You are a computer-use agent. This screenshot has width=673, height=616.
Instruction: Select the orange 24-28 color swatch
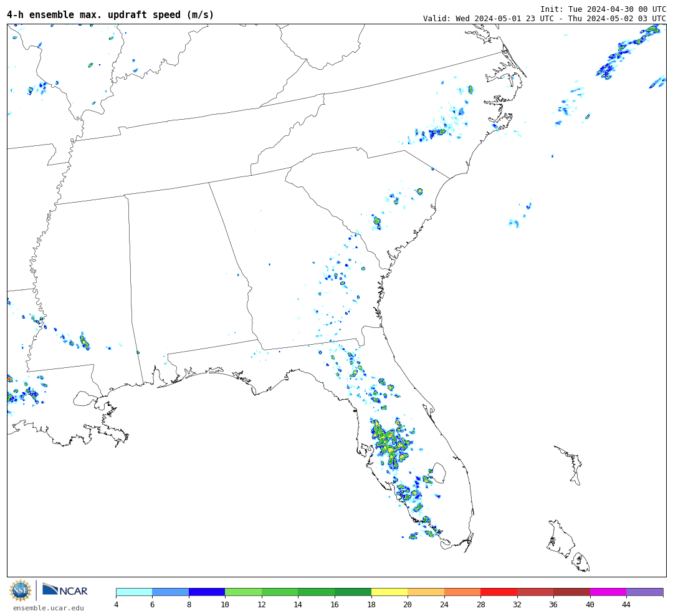click(x=462, y=592)
